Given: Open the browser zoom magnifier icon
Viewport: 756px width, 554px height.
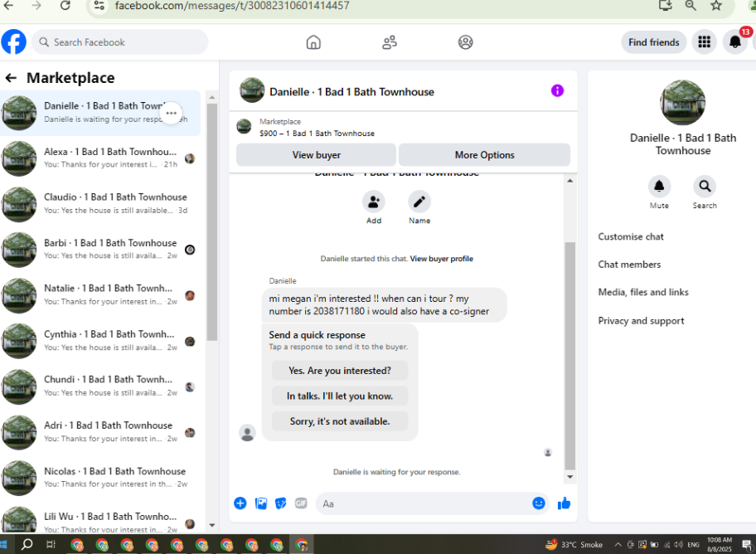Looking at the screenshot, I should click(691, 5).
